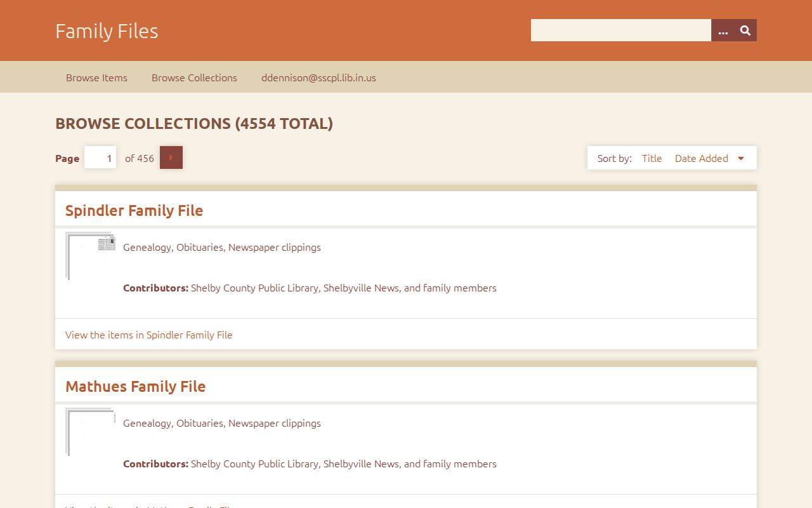The image size is (812, 508).
Task: Toggle Date Added sort direction arrow
Action: (x=740, y=159)
